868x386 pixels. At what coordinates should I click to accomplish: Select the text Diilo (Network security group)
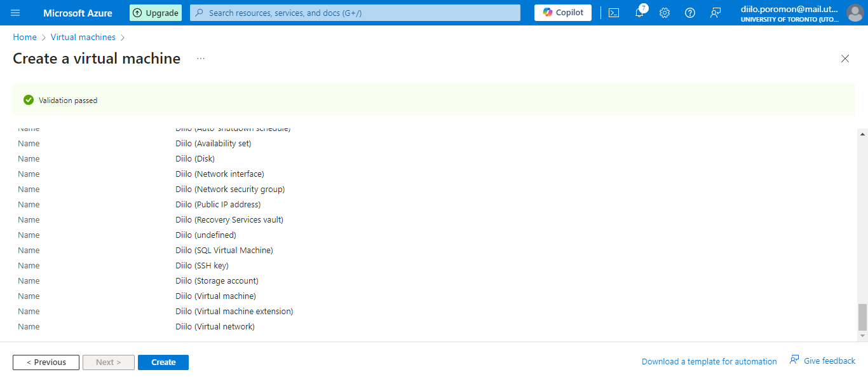pos(230,190)
